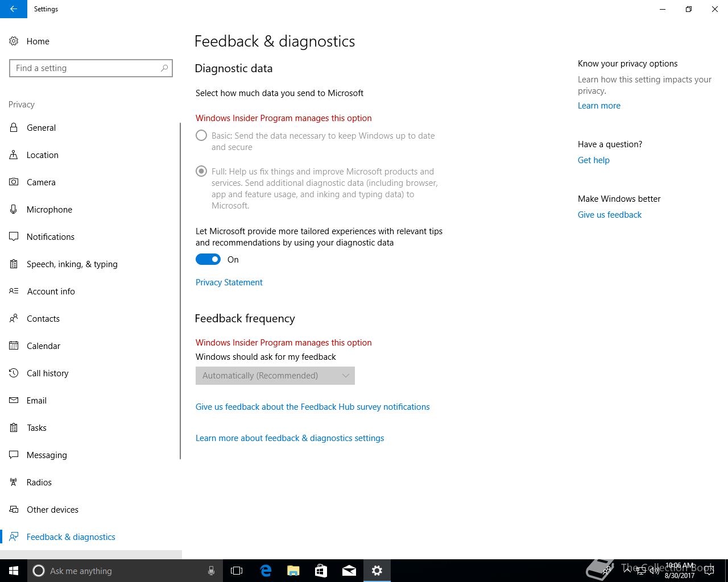Click the Feedback & diagnostics icon

(14, 537)
